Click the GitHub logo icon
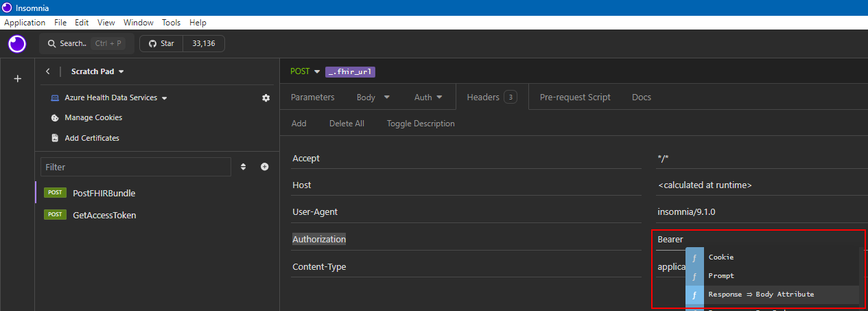The height and width of the screenshot is (311, 868). 152,43
